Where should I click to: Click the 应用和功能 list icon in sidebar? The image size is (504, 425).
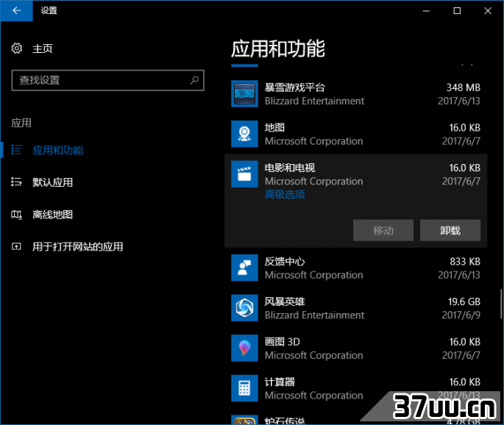click(x=16, y=150)
